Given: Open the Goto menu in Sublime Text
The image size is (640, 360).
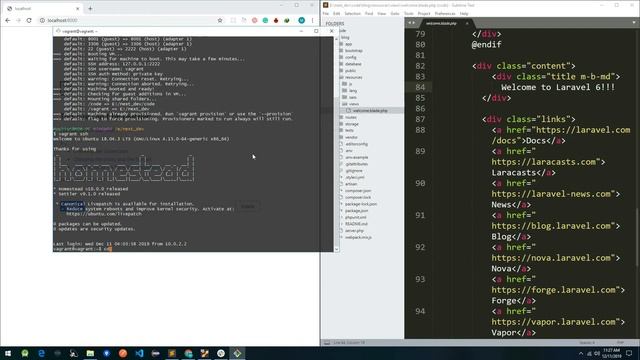Looking at the screenshot, I should 395,13.
